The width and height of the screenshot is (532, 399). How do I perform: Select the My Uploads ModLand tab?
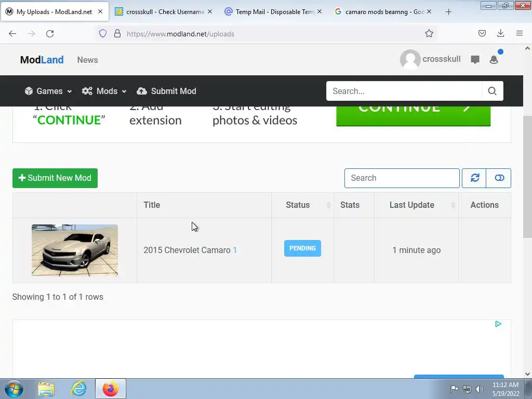tap(54, 11)
